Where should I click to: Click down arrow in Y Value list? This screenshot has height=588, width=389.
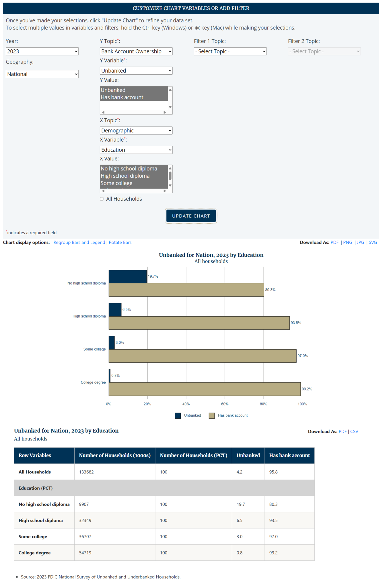click(170, 107)
